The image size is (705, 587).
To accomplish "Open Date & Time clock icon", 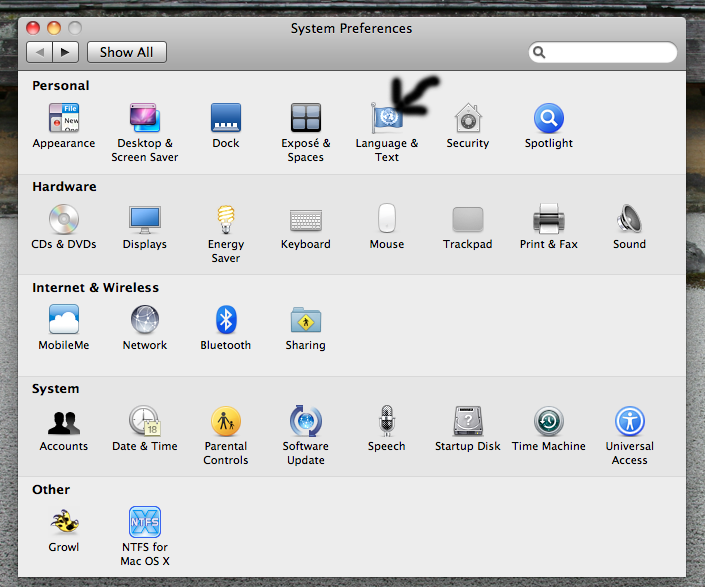I will click(145, 421).
